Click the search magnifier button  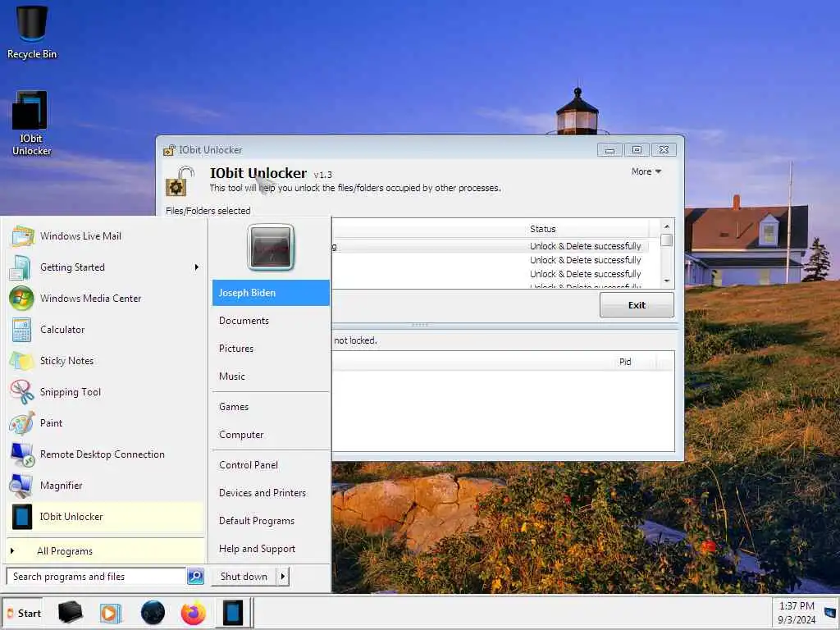(195, 577)
